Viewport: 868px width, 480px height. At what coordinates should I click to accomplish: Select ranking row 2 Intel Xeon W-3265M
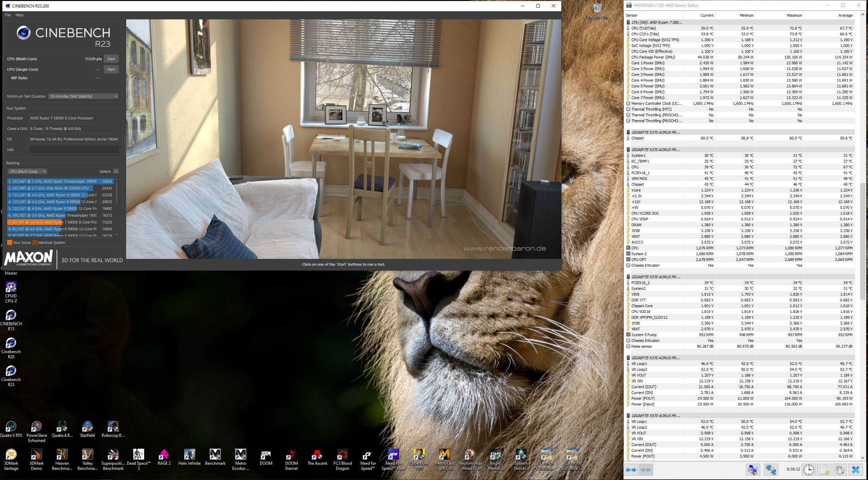coord(60,188)
